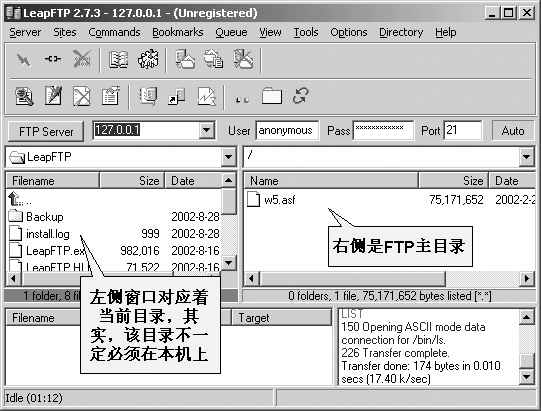Screen dimensions: 541x411
Task: Open the 127.0.0.1 server address dropdown arrow
Action: pyautogui.click(x=206, y=130)
